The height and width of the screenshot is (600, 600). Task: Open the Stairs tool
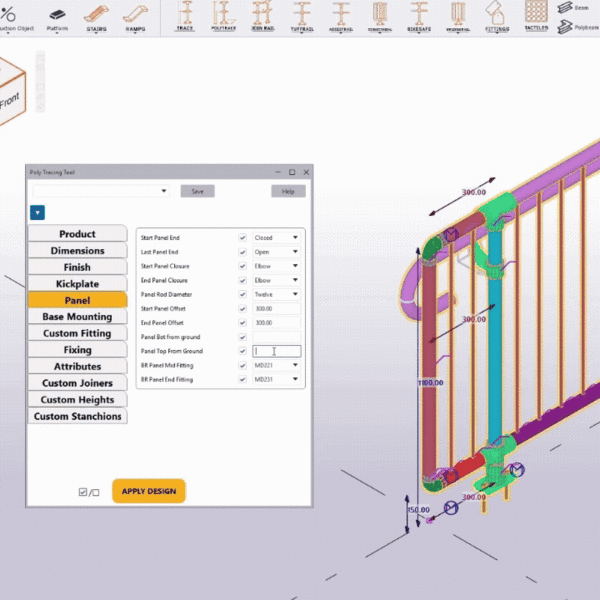[x=96, y=16]
